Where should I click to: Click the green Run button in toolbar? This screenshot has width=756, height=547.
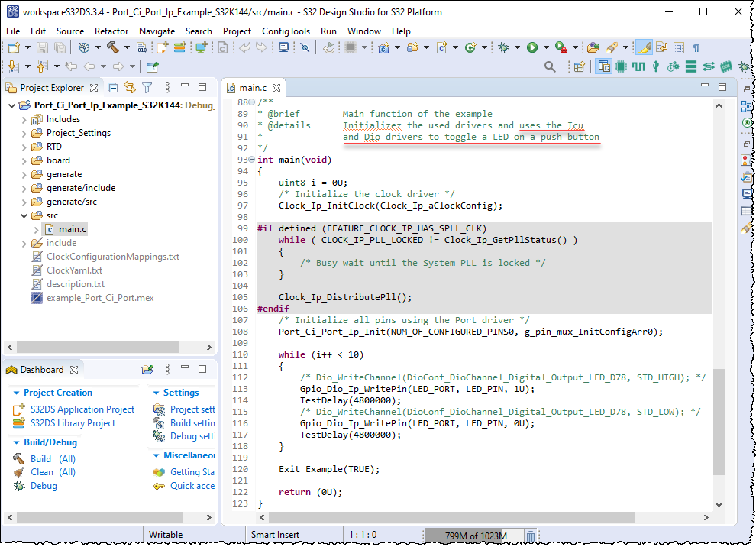tap(531, 47)
